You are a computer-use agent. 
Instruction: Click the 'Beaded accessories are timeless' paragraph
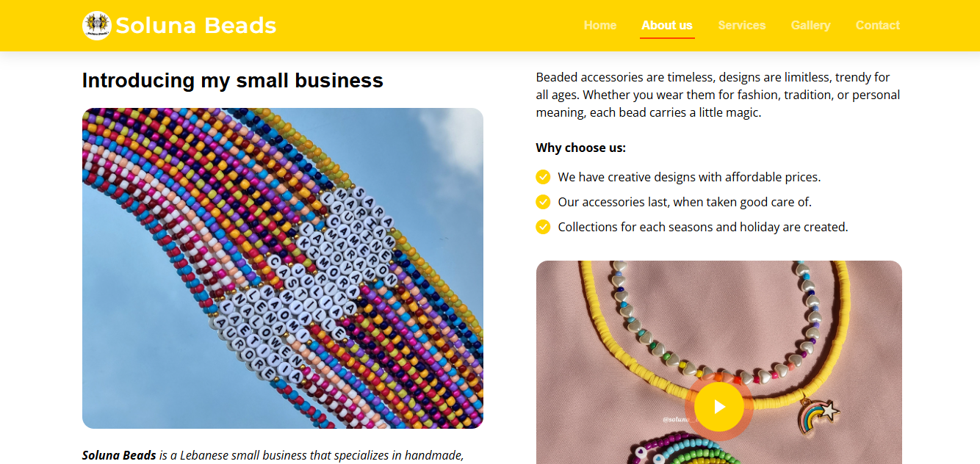pos(718,95)
